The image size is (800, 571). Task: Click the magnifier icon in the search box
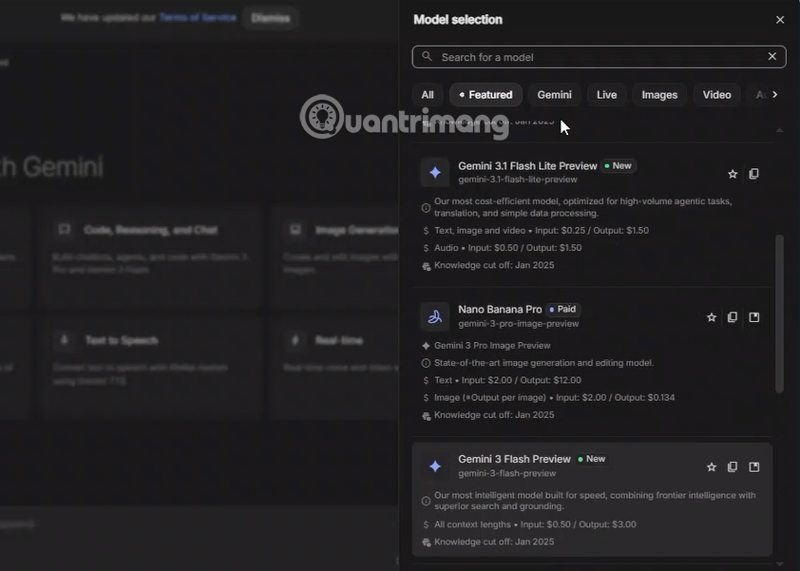coord(427,57)
